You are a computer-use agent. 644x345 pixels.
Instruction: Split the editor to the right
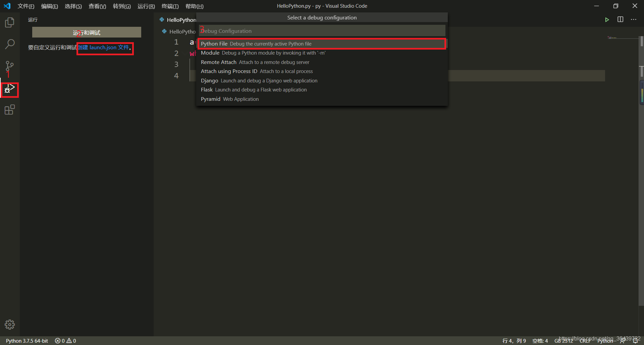pyautogui.click(x=620, y=19)
